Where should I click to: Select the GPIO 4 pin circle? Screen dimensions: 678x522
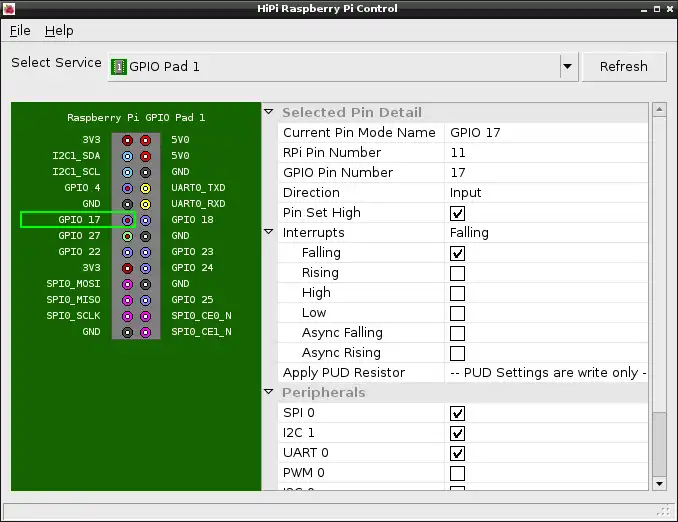coord(127,188)
